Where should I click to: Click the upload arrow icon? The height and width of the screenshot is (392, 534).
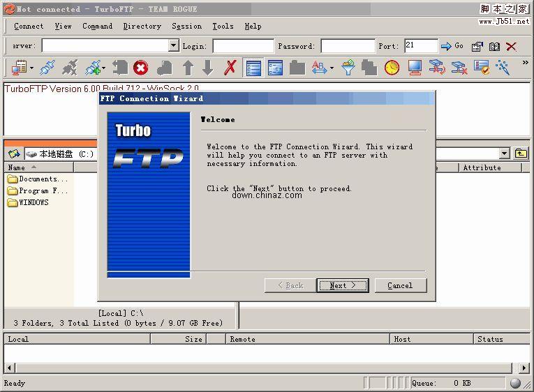[x=188, y=68]
